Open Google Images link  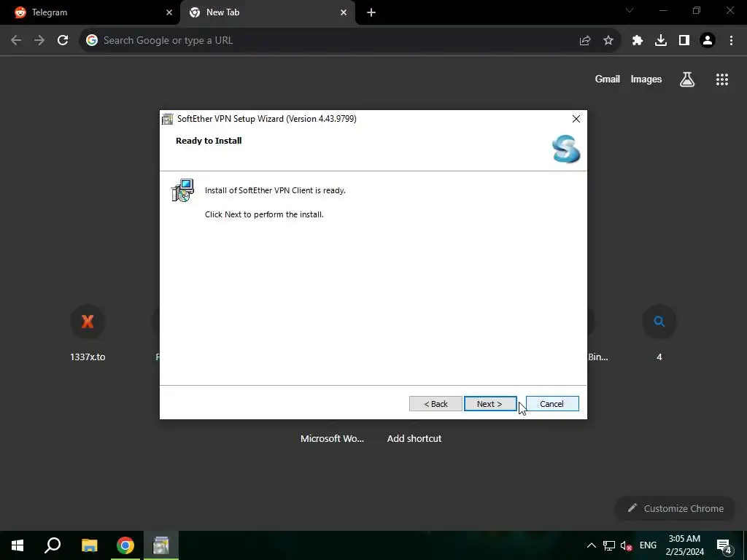[646, 79]
